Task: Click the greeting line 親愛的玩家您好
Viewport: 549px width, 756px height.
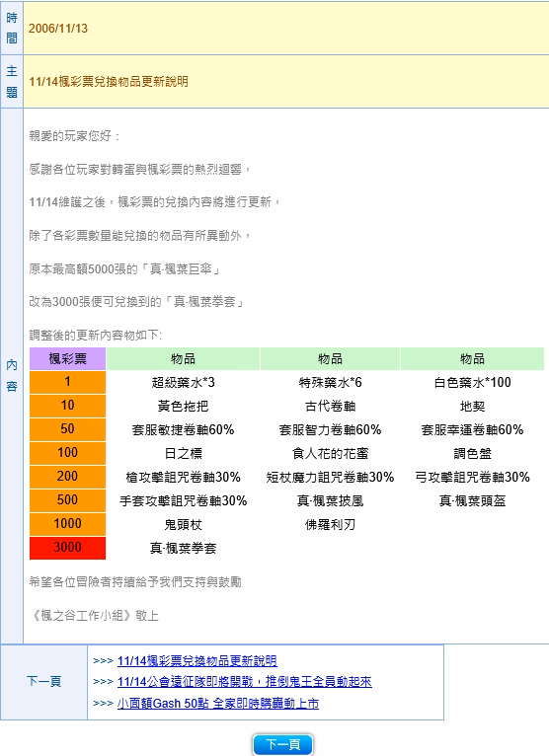Action: [x=74, y=136]
